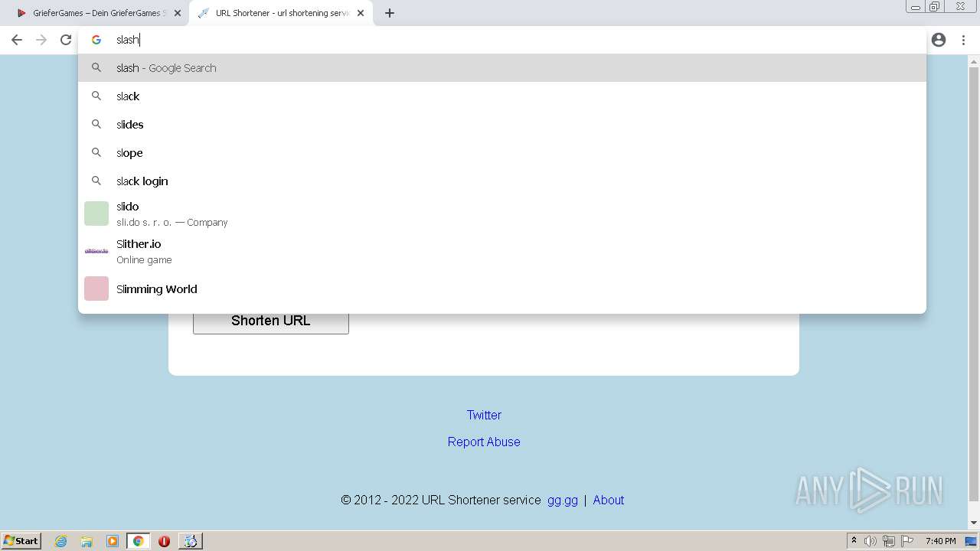Choose the 'slack login' suggestion
The image size is (980, 551).
click(502, 181)
